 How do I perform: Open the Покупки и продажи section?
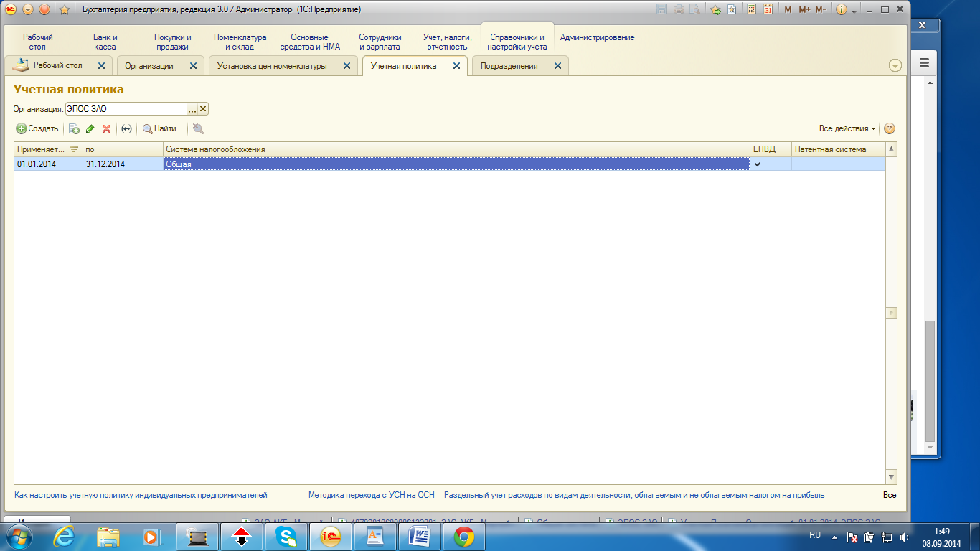point(173,42)
